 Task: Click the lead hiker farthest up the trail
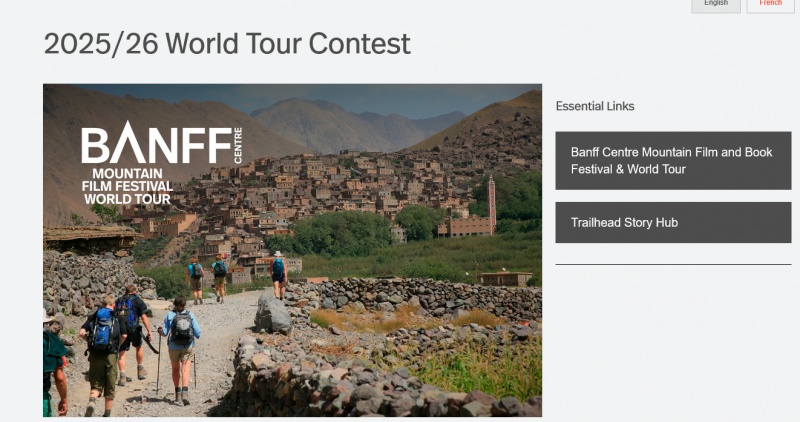pyautogui.click(x=279, y=271)
